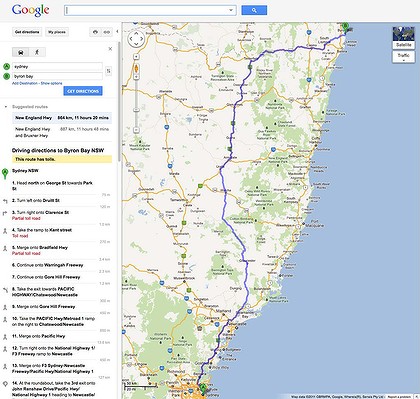Open the My places tab
Screen dimensions: 420x399
[57, 32]
